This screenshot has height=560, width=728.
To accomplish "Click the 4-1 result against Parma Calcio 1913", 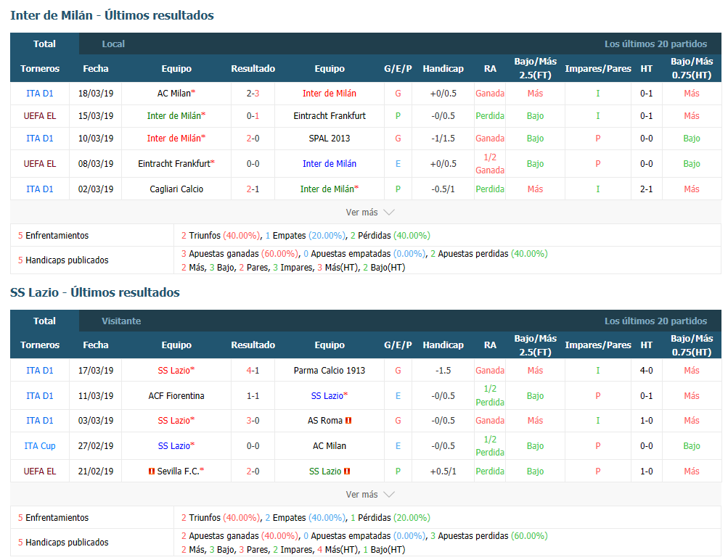I will (253, 370).
